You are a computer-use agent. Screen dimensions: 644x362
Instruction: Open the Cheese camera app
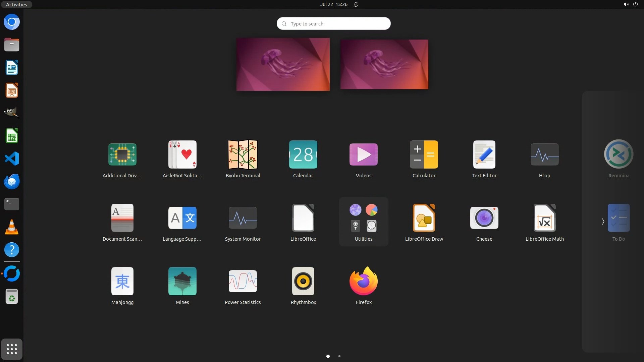(484, 218)
